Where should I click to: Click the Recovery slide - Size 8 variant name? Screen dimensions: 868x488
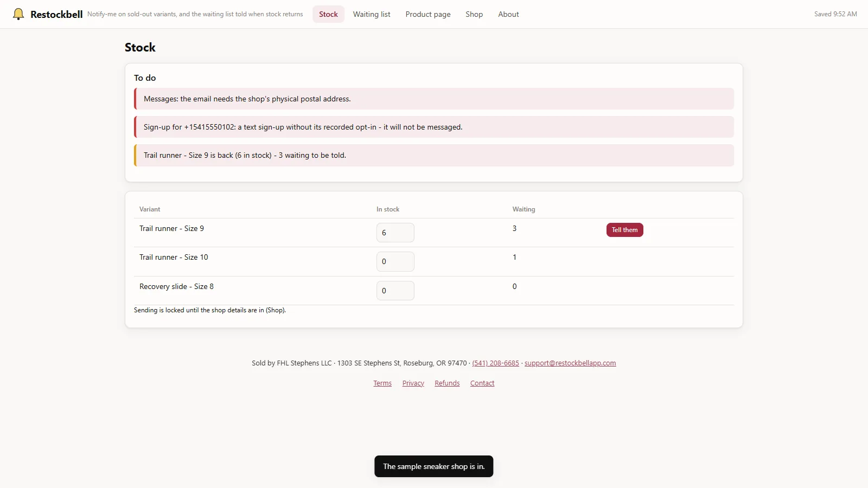pyautogui.click(x=176, y=286)
